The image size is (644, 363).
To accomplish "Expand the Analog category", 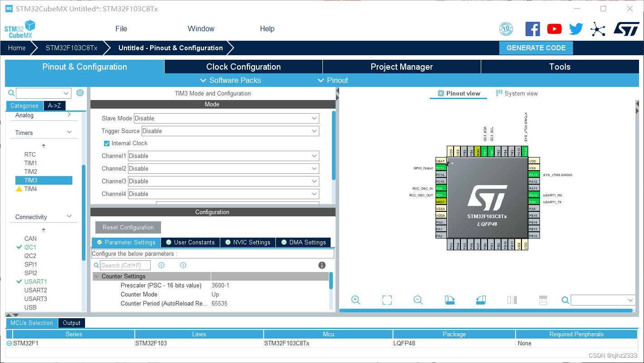I will (69, 115).
